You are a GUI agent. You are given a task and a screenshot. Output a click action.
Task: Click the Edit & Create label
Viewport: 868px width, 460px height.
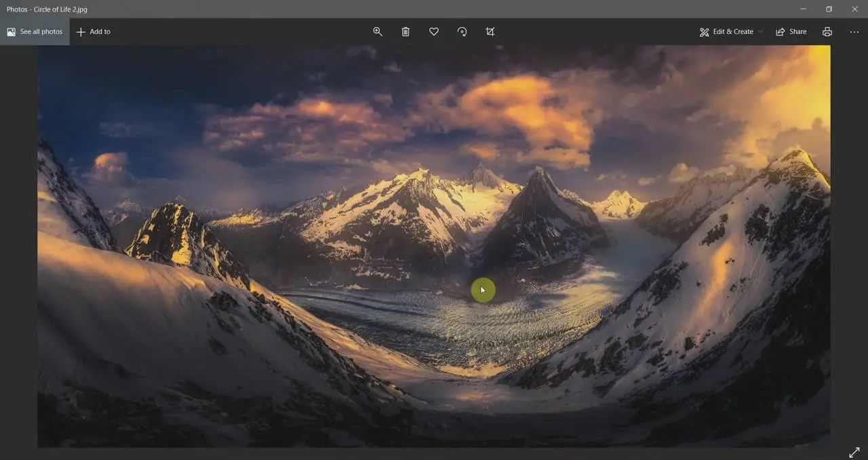733,32
